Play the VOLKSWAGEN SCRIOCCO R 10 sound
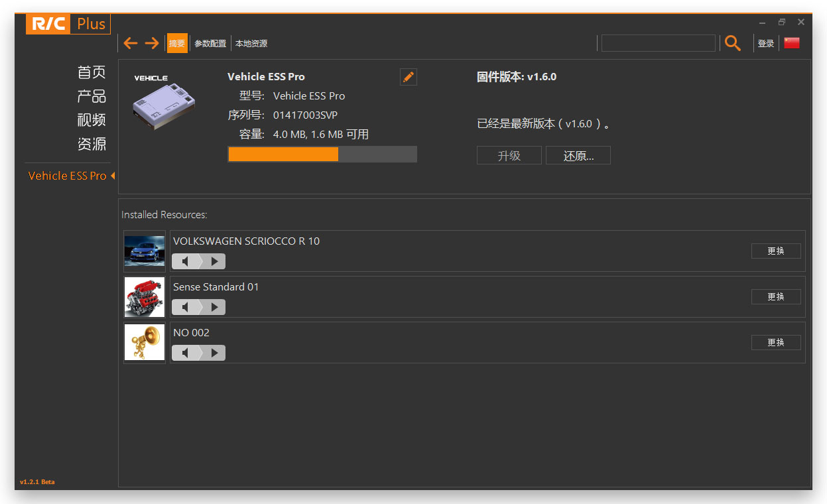This screenshot has width=827, height=504. click(x=214, y=261)
